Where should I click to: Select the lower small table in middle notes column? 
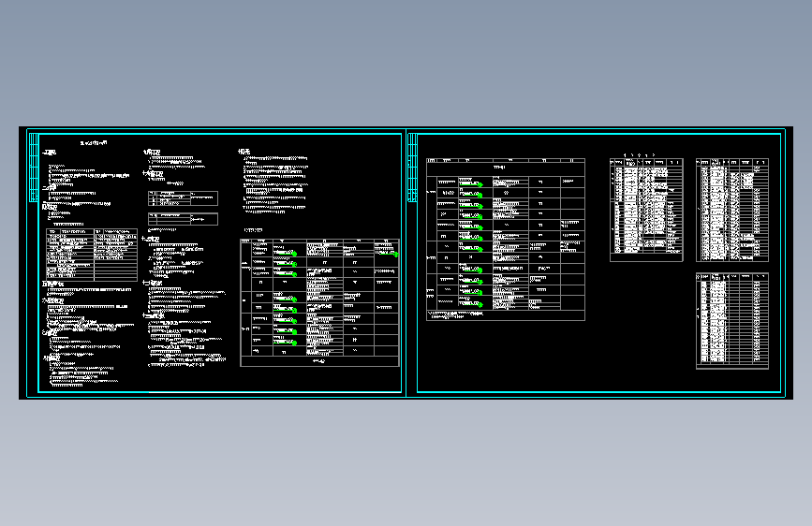point(183,219)
